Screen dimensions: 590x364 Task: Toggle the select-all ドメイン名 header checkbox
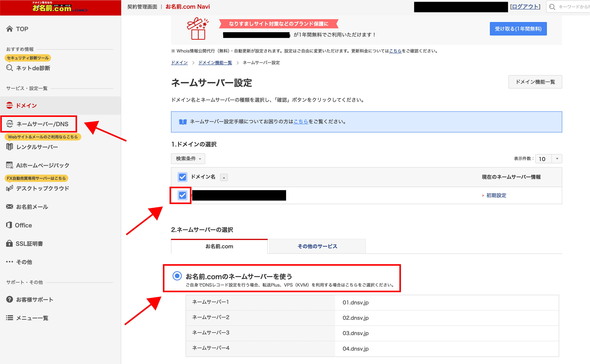tap(182, 177)
